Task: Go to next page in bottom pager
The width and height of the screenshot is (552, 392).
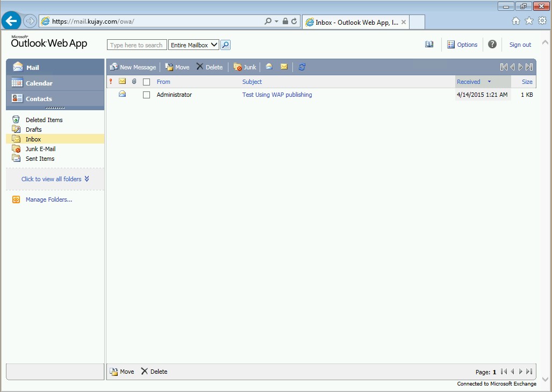Action: 521,372
